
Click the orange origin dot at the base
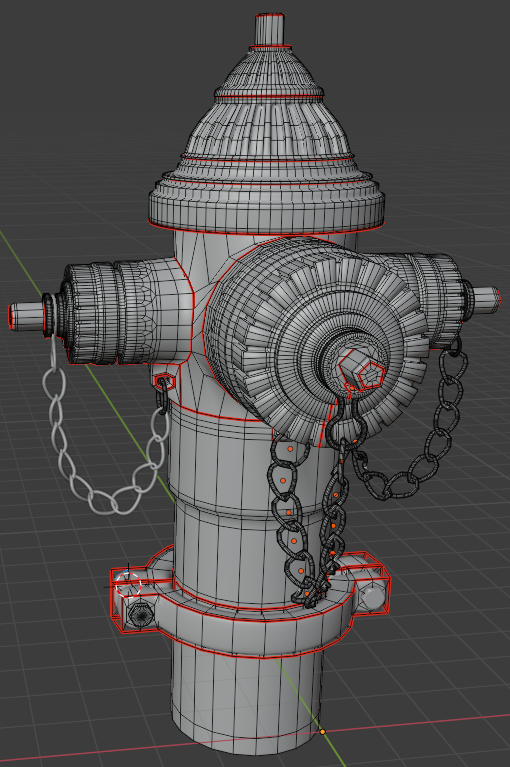click(x=323, y=732)
